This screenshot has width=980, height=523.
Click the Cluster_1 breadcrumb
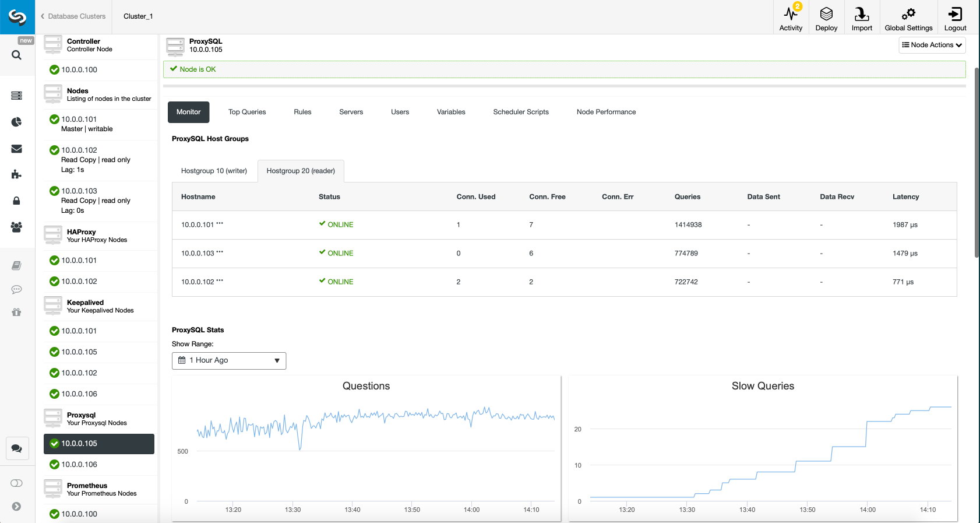pyautogui.click(x=138, y=16)
